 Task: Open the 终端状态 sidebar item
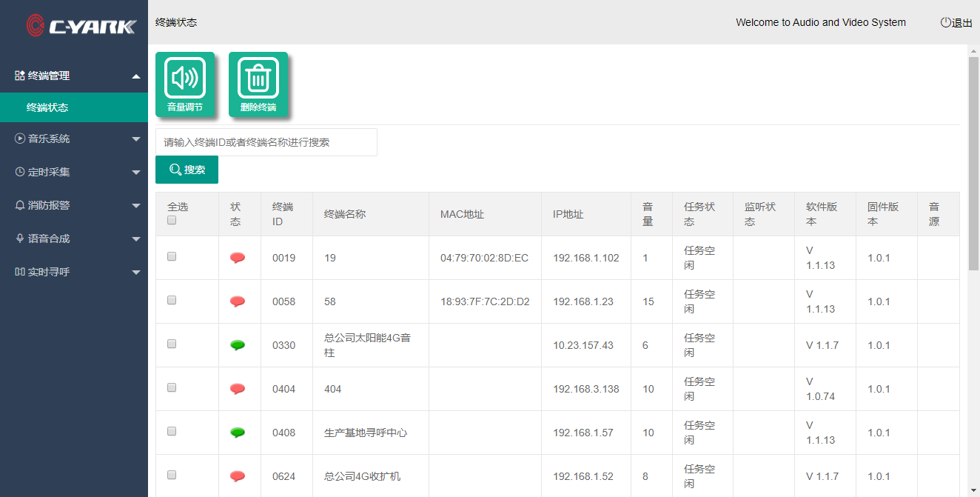(x=47, y=107)
